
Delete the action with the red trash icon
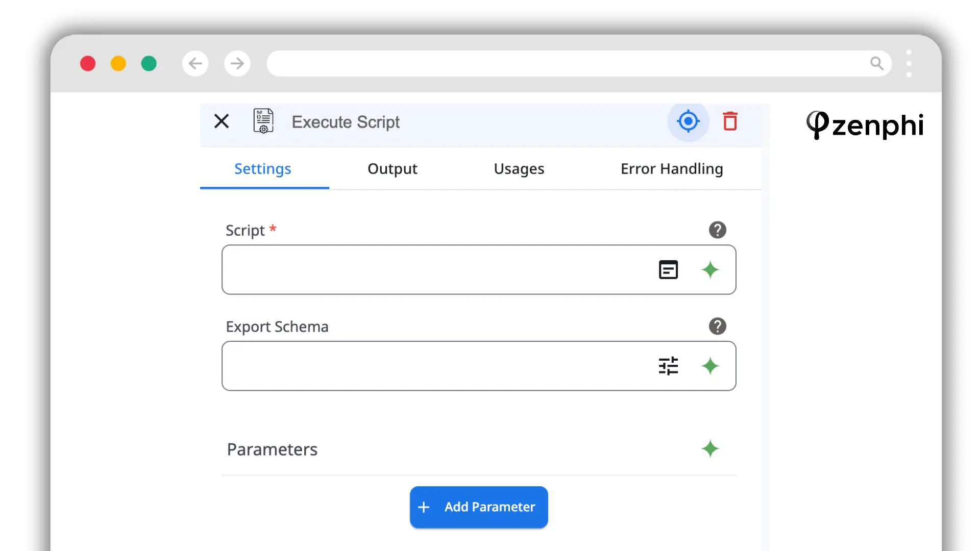[x=730, y=121]
